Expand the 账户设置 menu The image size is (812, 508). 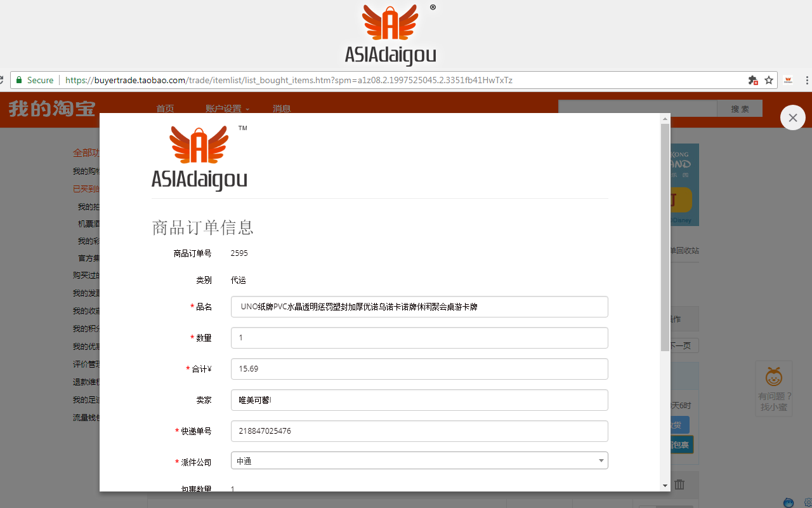tap(227, 109)
